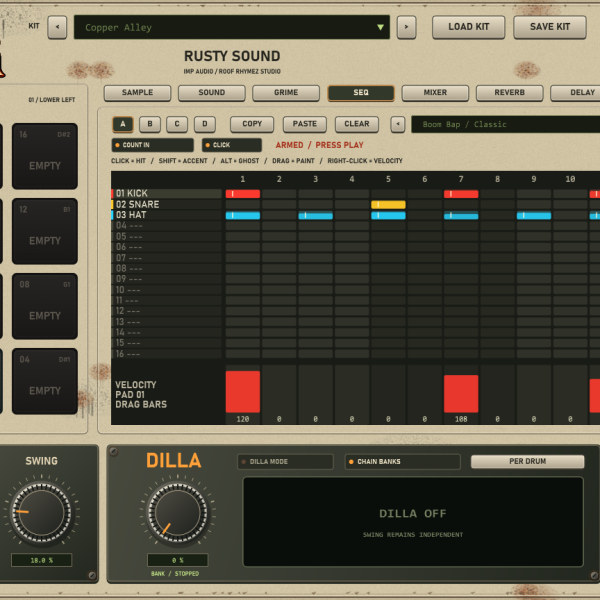Click step number 8 column header
The height and width of the screenshot is (600, 600).
pos(497,179)
